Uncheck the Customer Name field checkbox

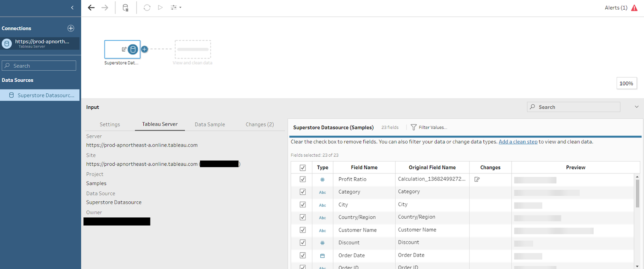pos(303,230)
